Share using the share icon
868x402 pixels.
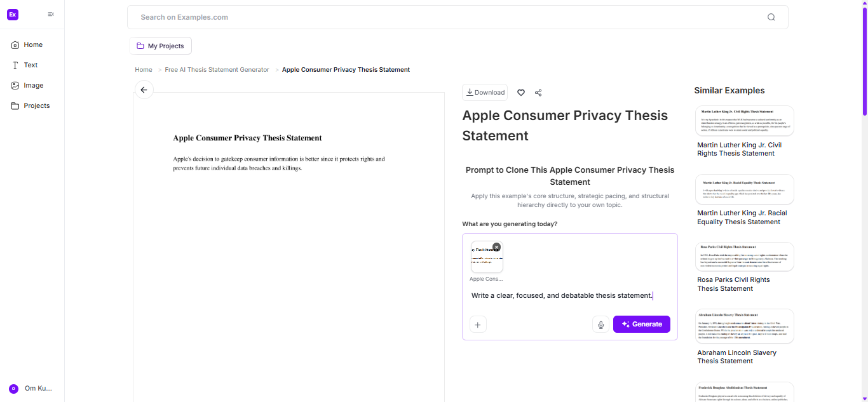pyautogui.click(x=538, y=93)
